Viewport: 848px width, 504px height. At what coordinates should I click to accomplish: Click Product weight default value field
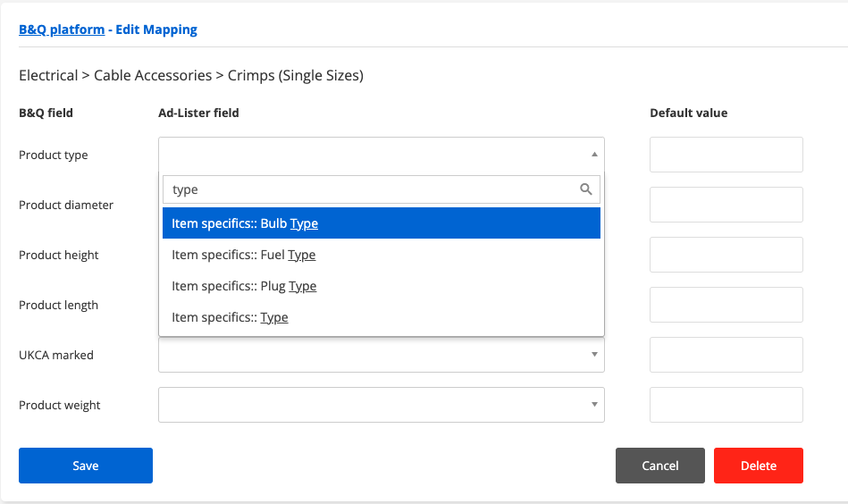[726, 405]
